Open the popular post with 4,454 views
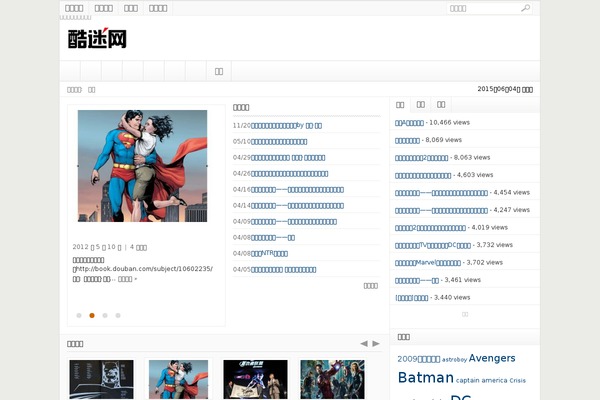This screenshot has height=400, width=600. pyautogui.click(x=441, y=193)
